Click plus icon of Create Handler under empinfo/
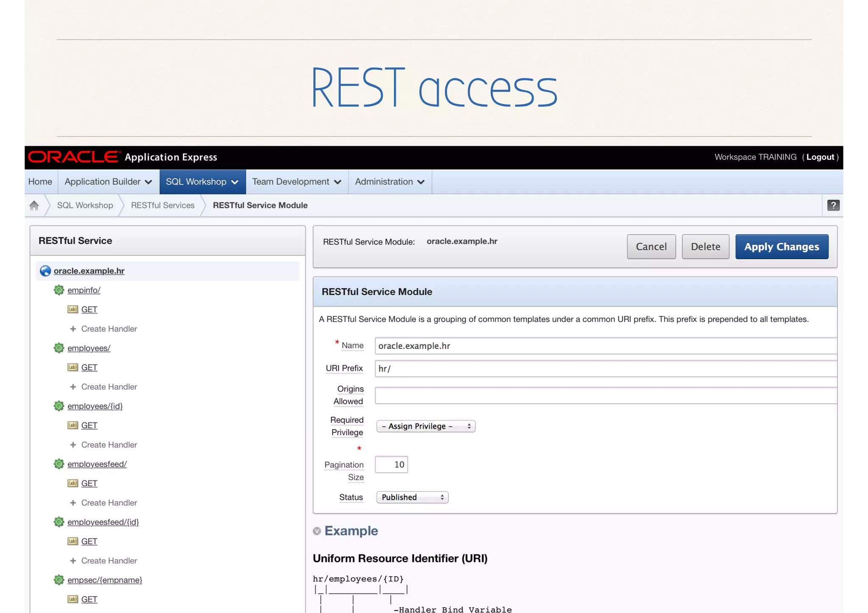868x613 pixels. (73, 329)
